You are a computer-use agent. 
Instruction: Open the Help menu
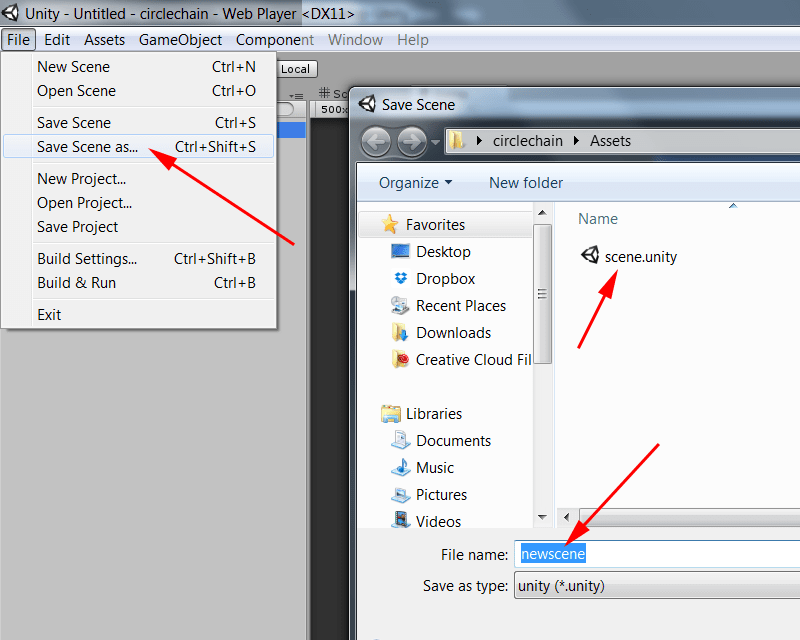413,40
